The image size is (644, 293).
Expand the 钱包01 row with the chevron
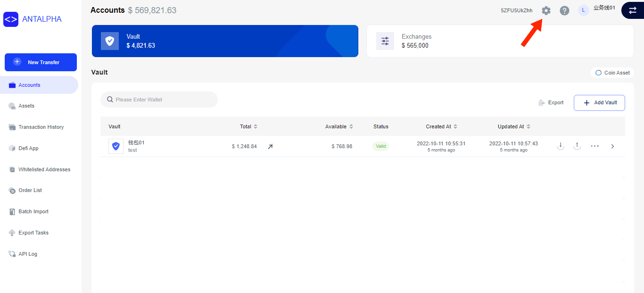click(x=612, y=146)
